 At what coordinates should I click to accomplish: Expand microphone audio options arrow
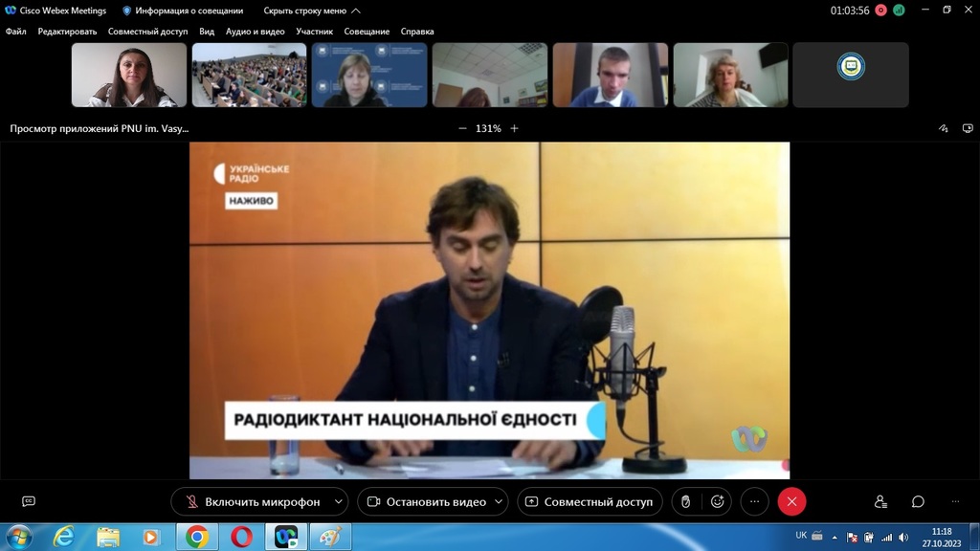pyautogui.click(x=339, y=501)
